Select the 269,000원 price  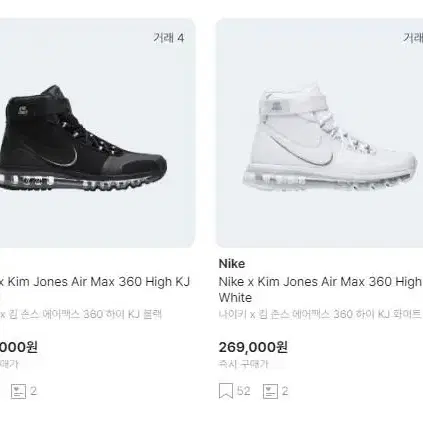click(253, 347)
